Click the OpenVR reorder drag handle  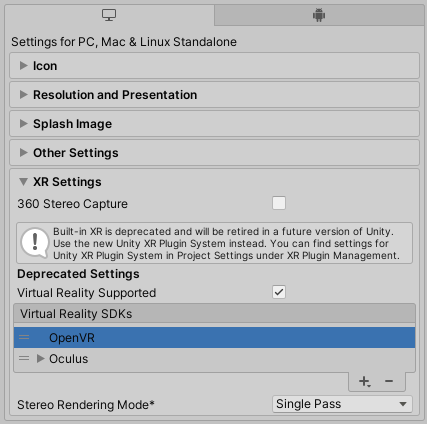coord(24,337)
